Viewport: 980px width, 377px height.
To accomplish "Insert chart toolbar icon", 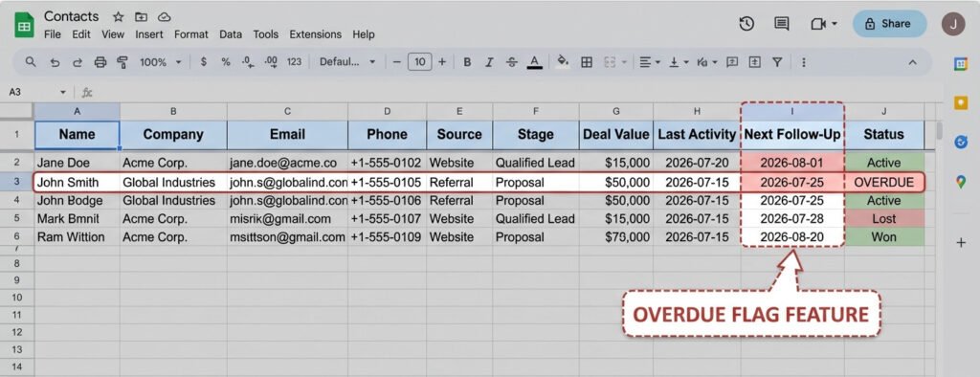I will click(x=754, y=62).
